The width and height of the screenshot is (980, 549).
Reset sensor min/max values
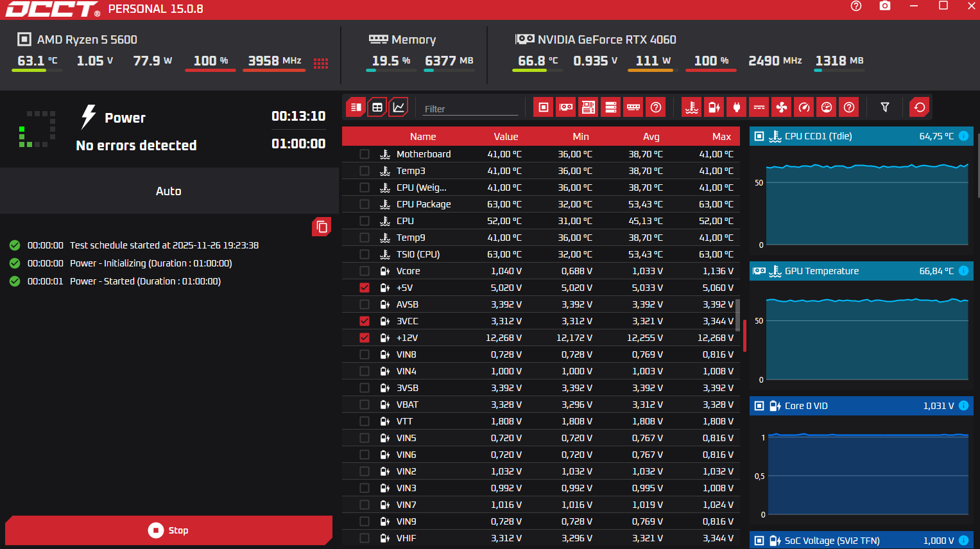920,107
